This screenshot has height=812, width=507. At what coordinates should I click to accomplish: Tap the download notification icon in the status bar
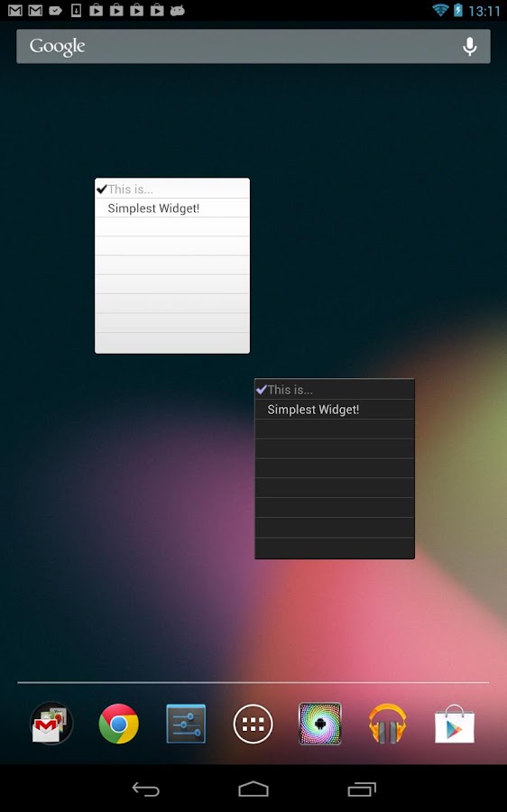point(76,10)
